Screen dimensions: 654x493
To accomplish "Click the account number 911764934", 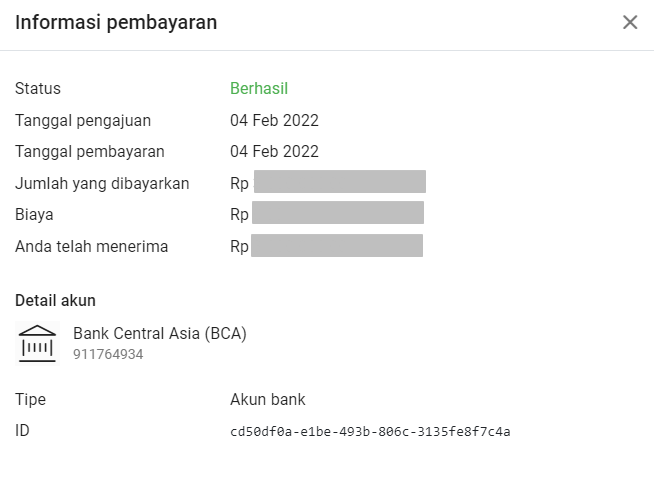I will coord(108,355).
